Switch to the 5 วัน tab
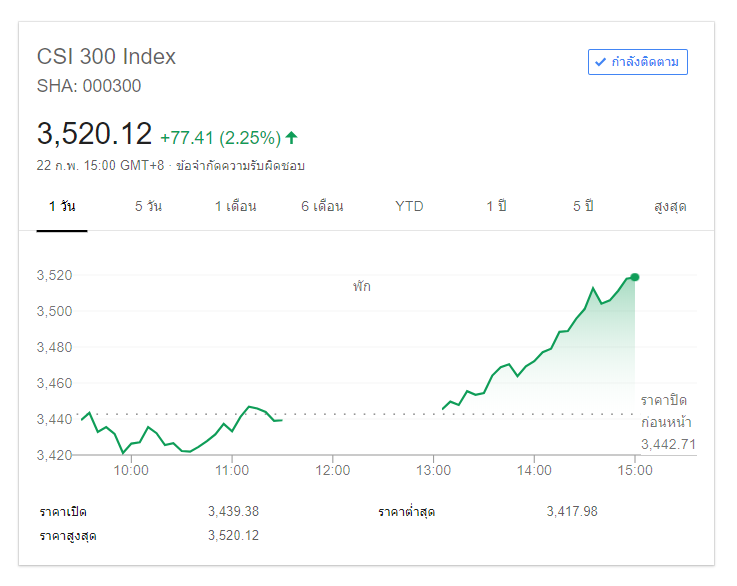The height and width of the screenshot is (586, 737). coord(148,207)
